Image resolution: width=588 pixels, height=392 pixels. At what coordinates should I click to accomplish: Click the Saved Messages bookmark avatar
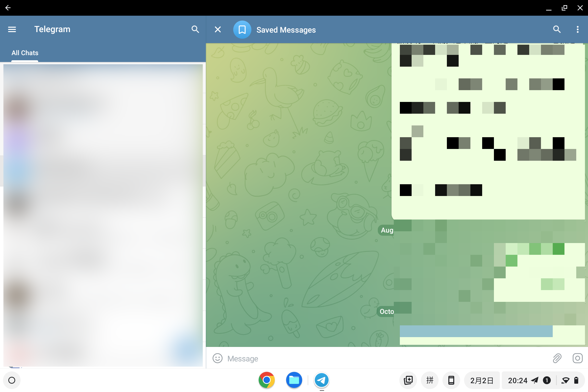pyautogui.click(x=242, y=29)
